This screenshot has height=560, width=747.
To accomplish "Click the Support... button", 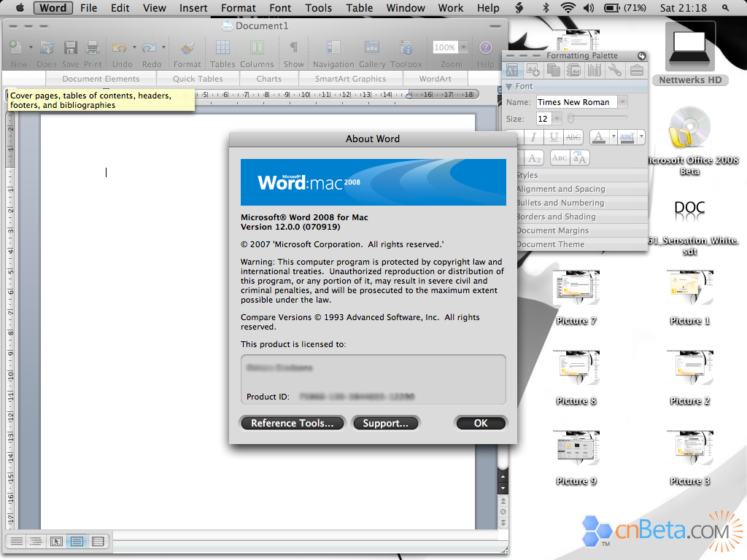I will tap(385, 423).
